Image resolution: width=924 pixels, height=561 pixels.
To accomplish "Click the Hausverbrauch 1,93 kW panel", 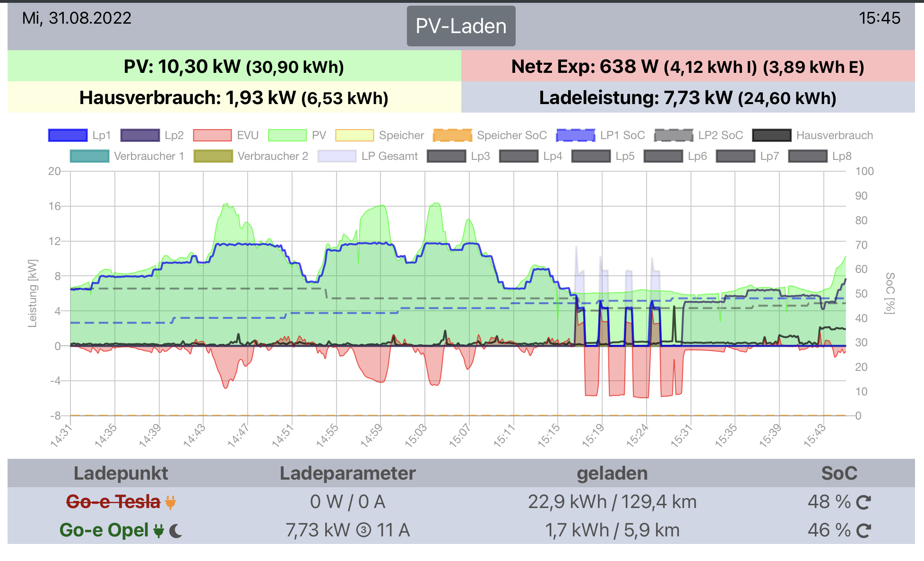I will 234,97.
